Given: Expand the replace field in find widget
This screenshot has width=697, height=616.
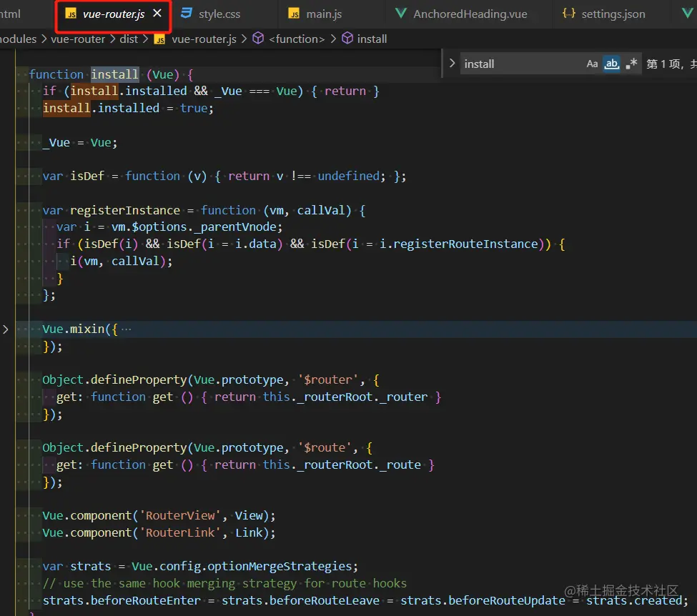Looking at the screenshot, I should [x=452, y=64].
